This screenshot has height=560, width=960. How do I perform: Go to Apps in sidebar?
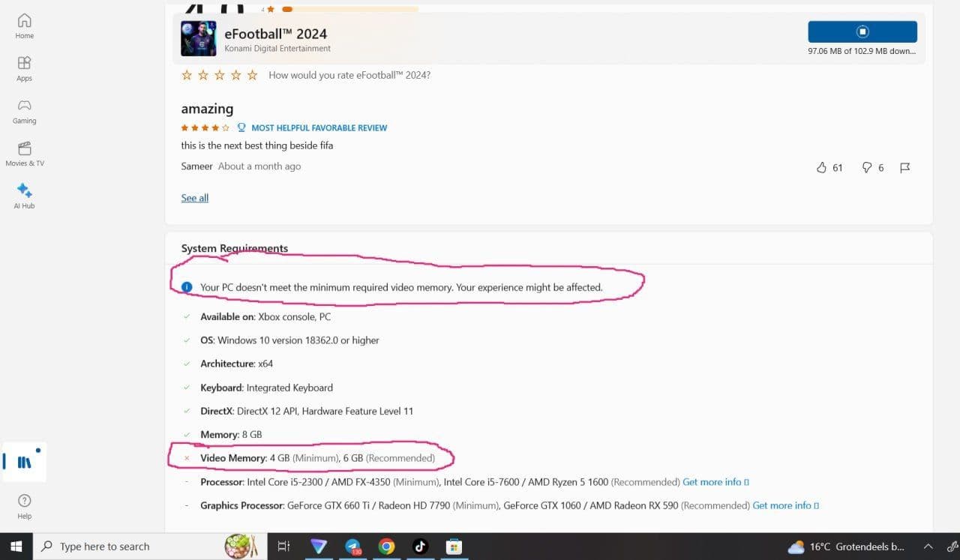(x=25, y=68)
